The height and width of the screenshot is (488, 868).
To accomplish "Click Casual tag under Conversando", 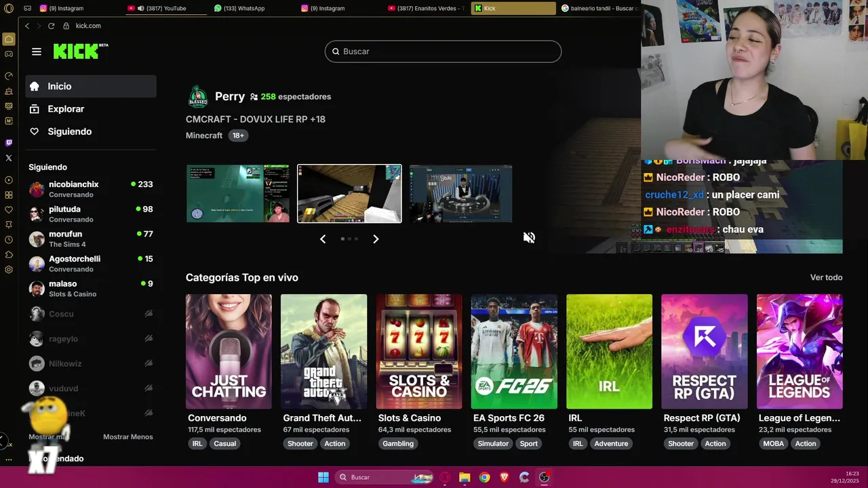I will [225, 444].
